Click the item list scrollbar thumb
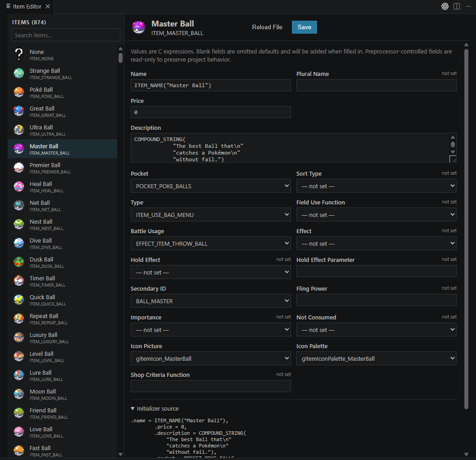Viewport: 476px width, 460px height. (x=120, y=58)
